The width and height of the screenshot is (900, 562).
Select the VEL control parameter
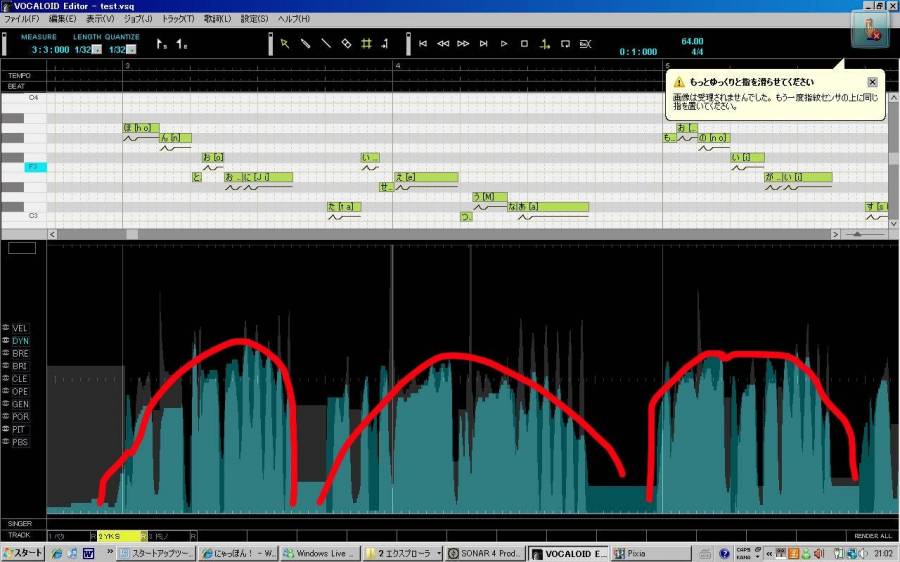20,328
